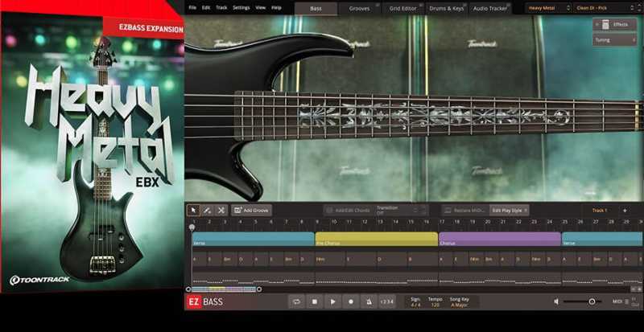Select the purple Chorus block
The image size is (644, 332).
(x=500, y=239)
